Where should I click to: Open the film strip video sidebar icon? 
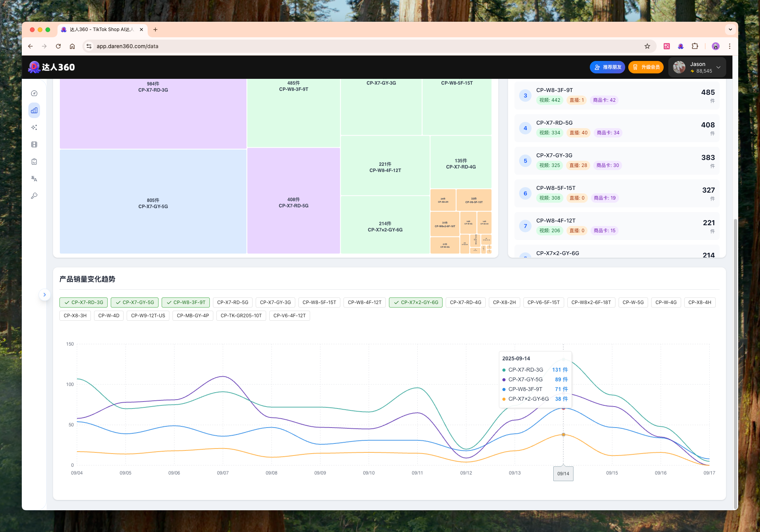(x=34, y=144)
